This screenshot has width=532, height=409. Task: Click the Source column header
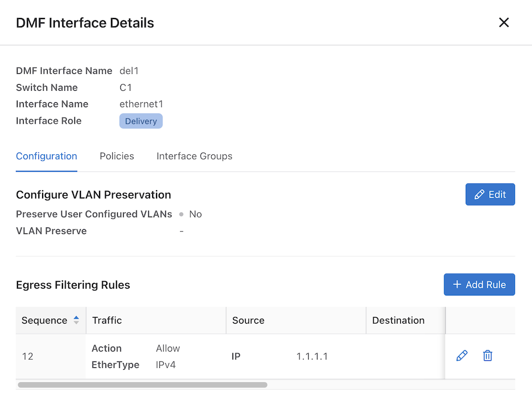pos(248,320)
